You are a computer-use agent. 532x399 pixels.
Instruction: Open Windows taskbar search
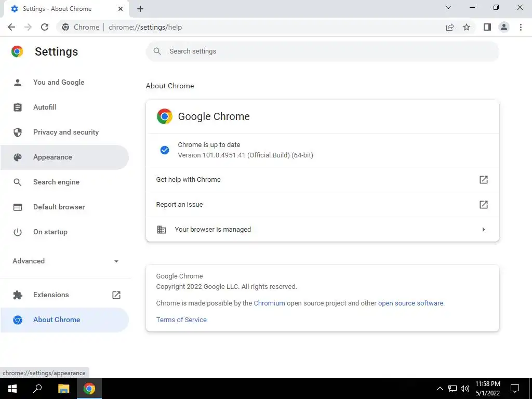pos(37,389)
